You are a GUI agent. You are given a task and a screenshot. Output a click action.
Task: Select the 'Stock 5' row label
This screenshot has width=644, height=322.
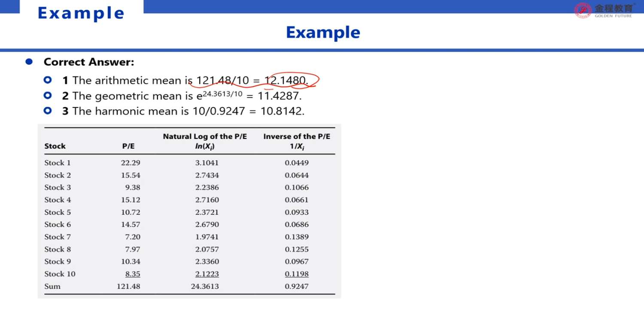point(58,212)
